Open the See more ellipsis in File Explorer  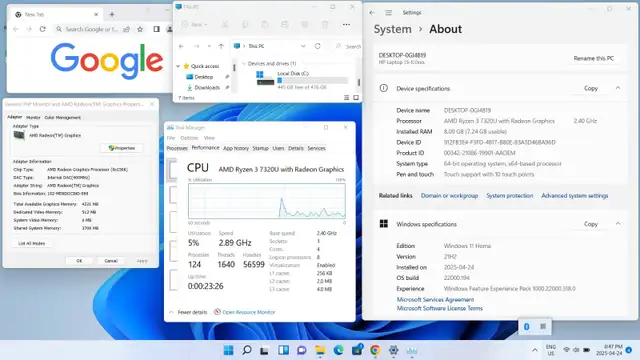pyautogui.click(x=346, y=24)
